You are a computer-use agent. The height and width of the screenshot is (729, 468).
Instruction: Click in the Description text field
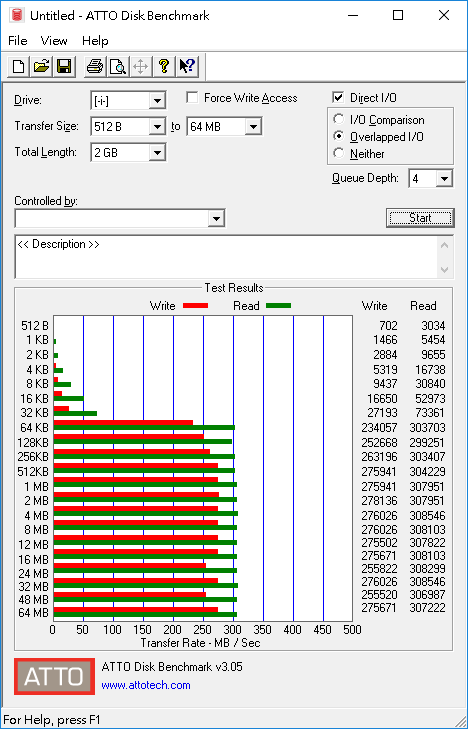[x=226, y=257]
